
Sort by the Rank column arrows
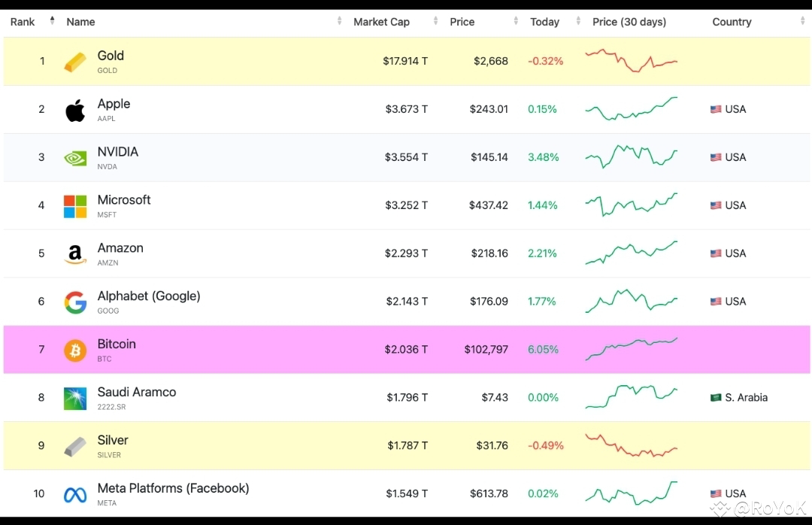pos(52,21)
